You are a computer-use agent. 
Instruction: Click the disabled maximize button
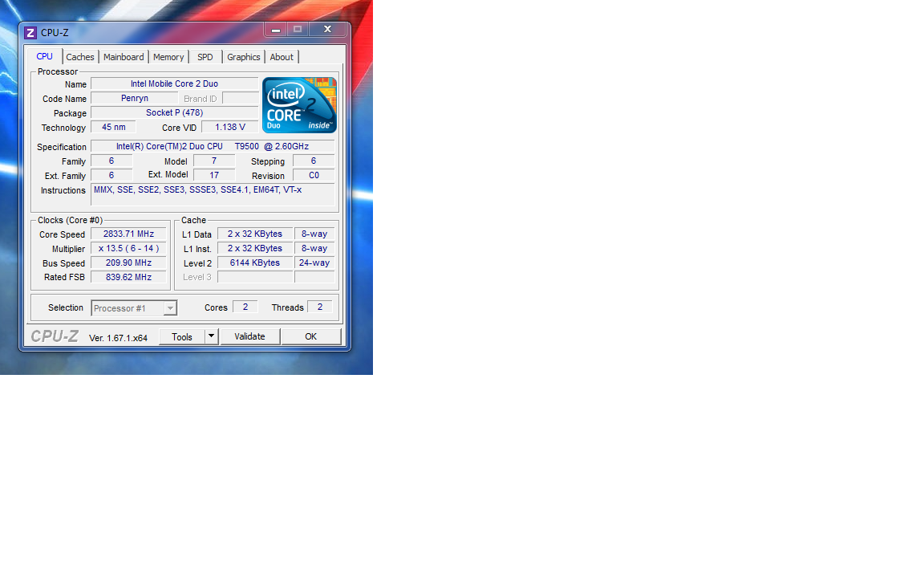[298, 30]
